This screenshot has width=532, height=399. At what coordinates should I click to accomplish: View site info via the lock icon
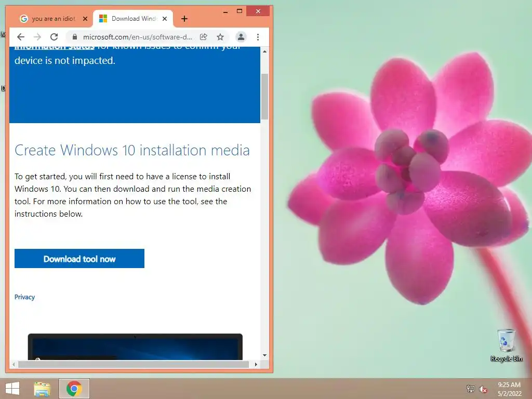(x=75, y=37)
